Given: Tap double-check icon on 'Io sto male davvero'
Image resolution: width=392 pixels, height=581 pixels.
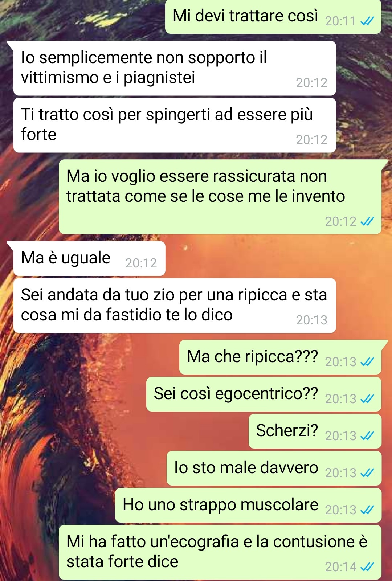Looking at the screenshot, I should pos(367,473).
